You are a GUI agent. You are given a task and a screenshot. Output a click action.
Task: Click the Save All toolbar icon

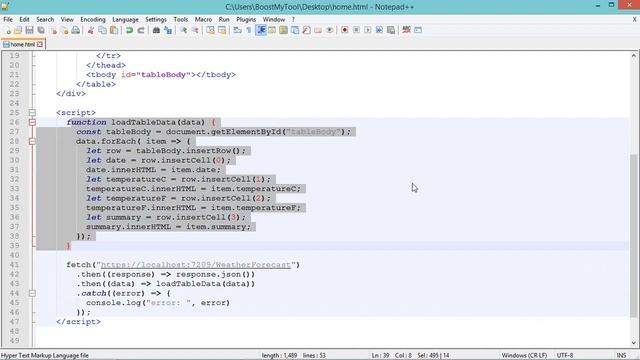(41, 30)
